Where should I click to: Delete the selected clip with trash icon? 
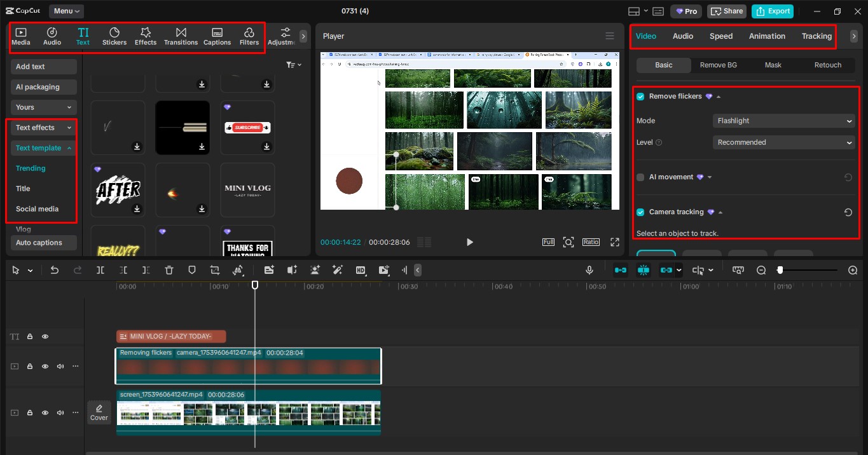(169, 270)
